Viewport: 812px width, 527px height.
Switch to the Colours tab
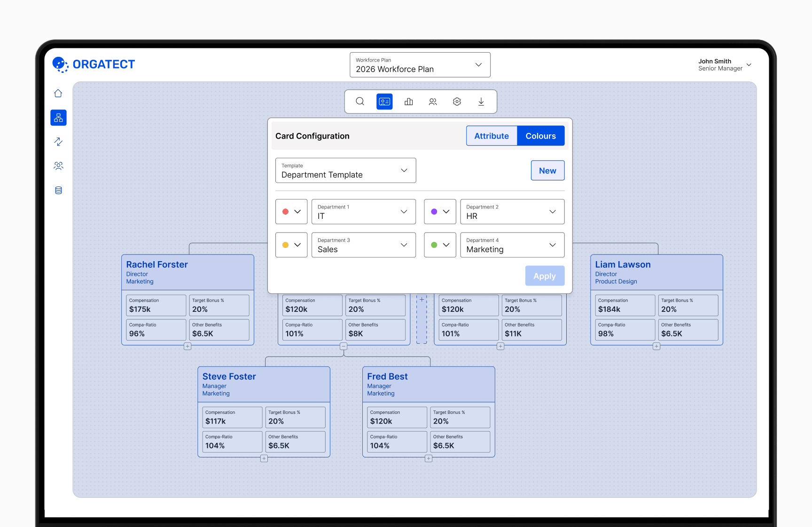(x=541, y=136)
